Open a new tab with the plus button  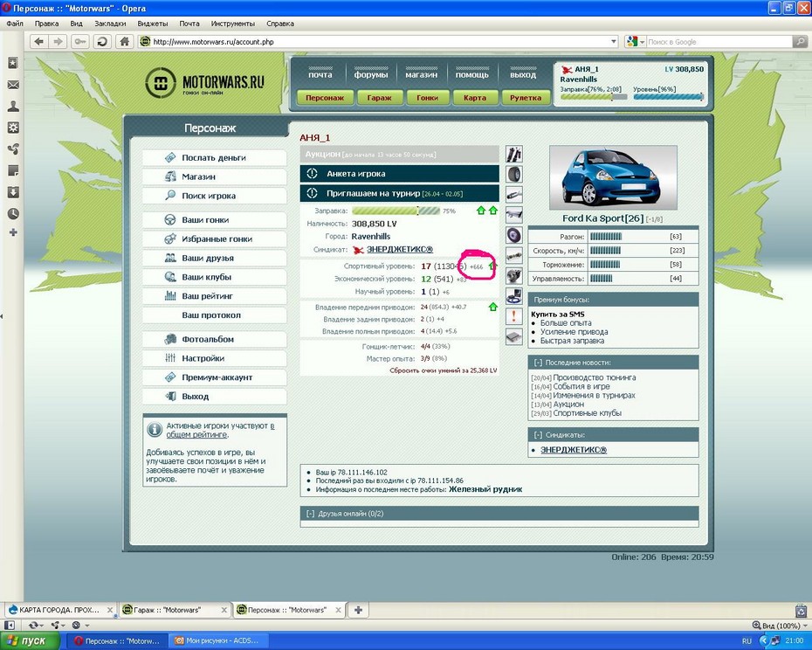coord(358,610)
